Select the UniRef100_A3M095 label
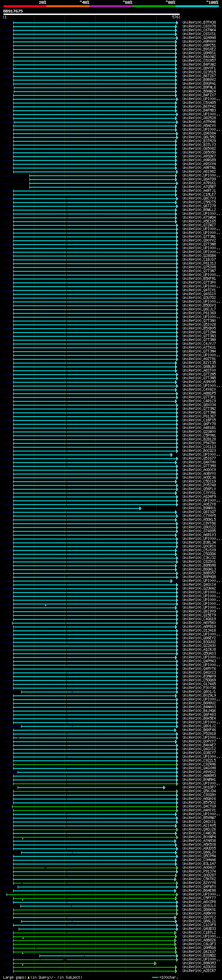 pyautogui.click(x=199, y=382)
